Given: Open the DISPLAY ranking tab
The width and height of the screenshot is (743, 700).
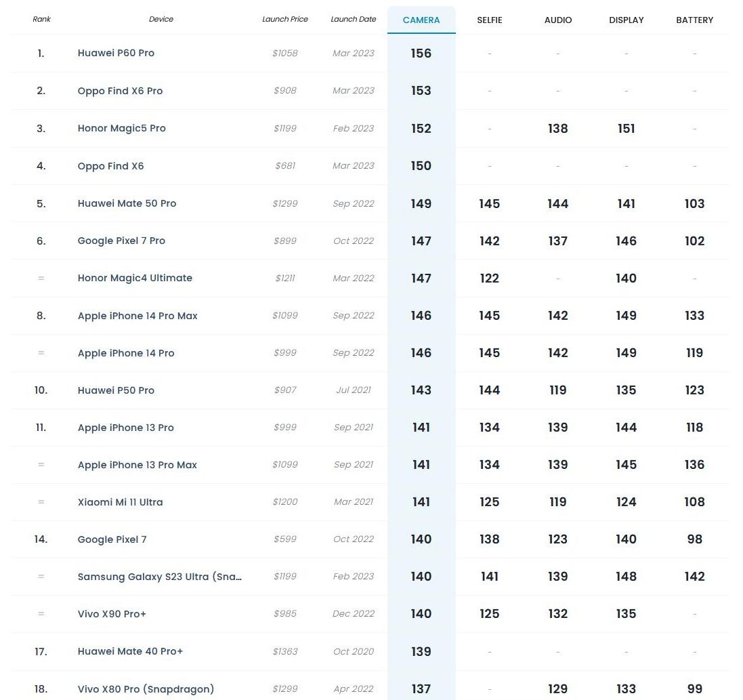Looking at the screenshot, I should pyautogui.click(x=626, y=20).
